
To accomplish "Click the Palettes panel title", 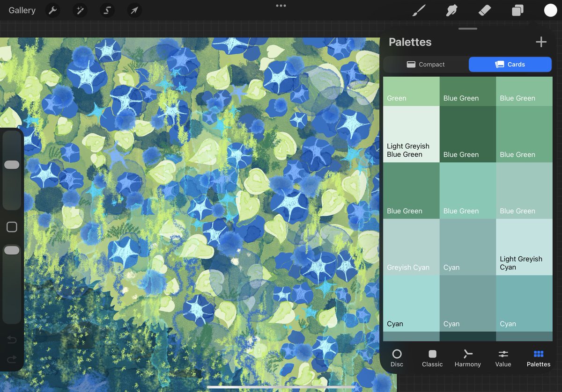I will point(410,42).
